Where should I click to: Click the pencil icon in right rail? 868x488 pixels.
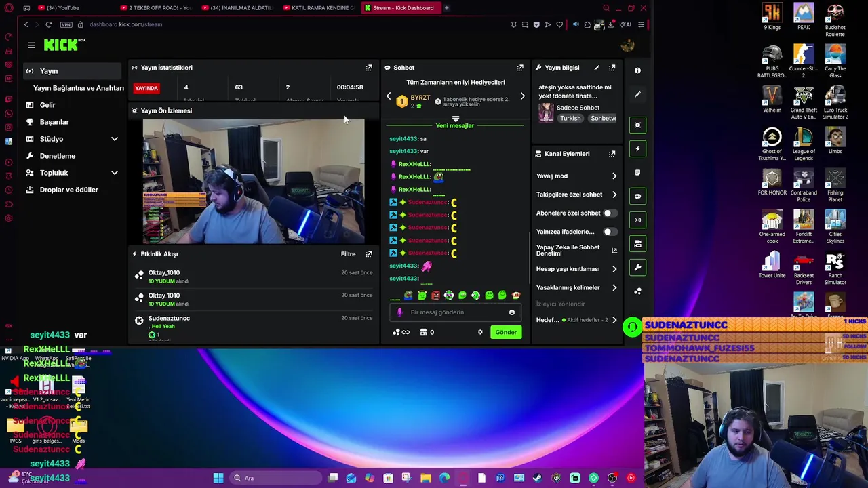[637, 95]
